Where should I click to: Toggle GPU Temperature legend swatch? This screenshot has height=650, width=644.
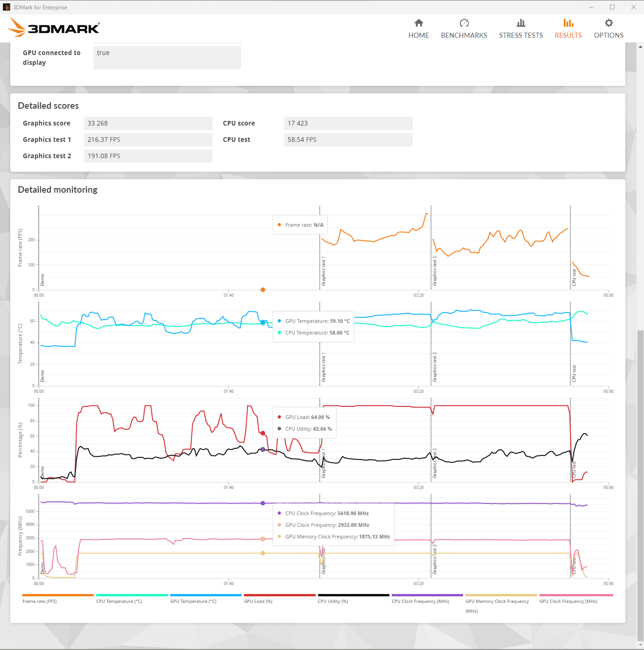pyautogui.click(x=206, y=595)
